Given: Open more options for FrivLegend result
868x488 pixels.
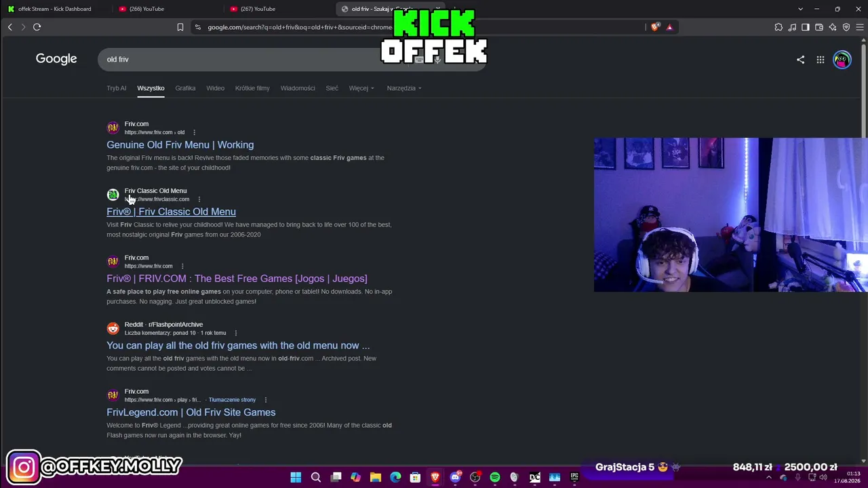Looking at the screenshot, I should tap(266, 400).
